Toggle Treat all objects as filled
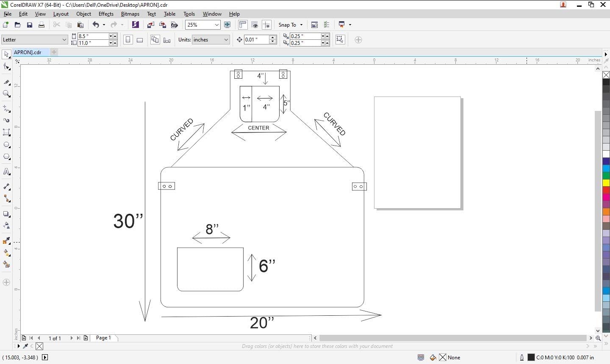The height and width of the screenshot is (364, 610). click(340, 39)
